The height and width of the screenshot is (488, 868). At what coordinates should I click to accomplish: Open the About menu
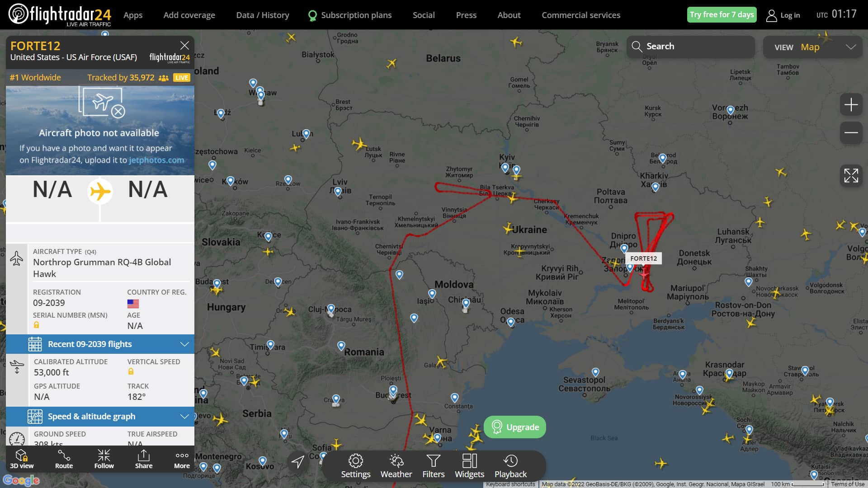tap(509, 15)
